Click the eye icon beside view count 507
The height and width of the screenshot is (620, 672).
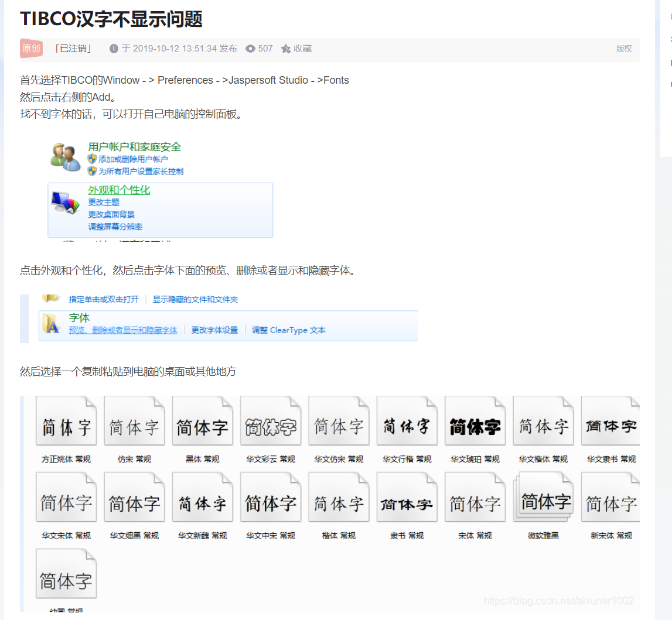(x=250, y=49)
